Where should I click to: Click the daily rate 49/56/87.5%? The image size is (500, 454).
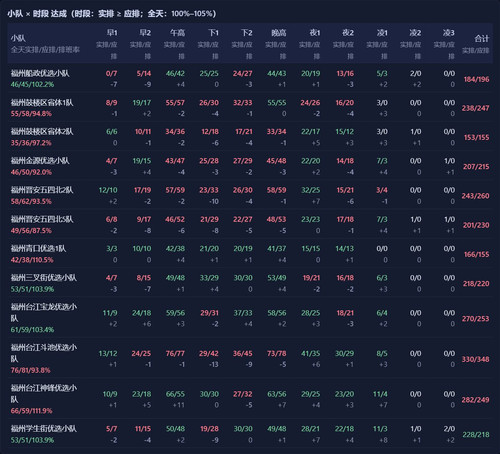point(31,231)
